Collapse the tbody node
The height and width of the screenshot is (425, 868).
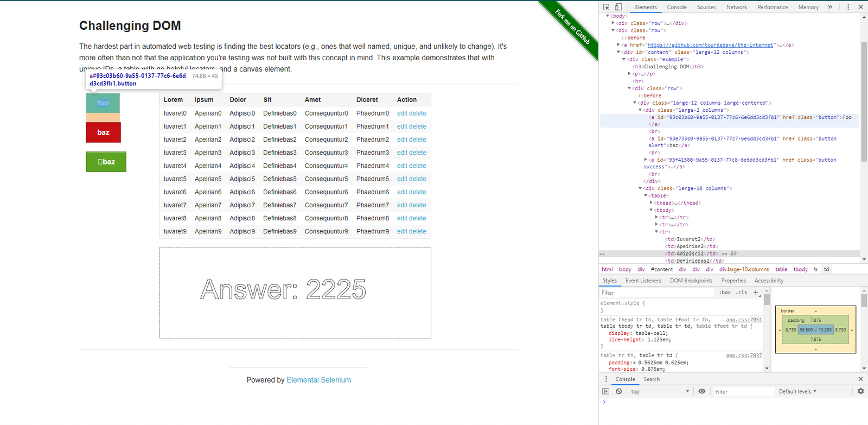click(651, 210)
